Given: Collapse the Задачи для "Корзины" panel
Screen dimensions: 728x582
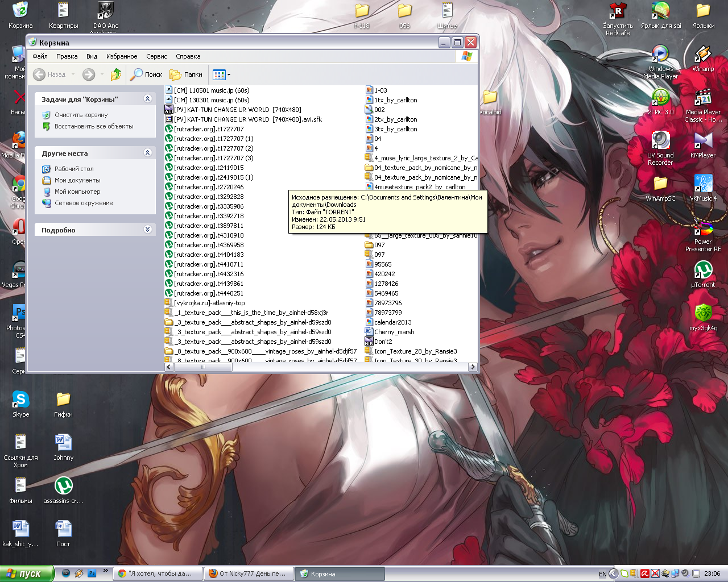Looking at the screenshot, I should (147, 99).
